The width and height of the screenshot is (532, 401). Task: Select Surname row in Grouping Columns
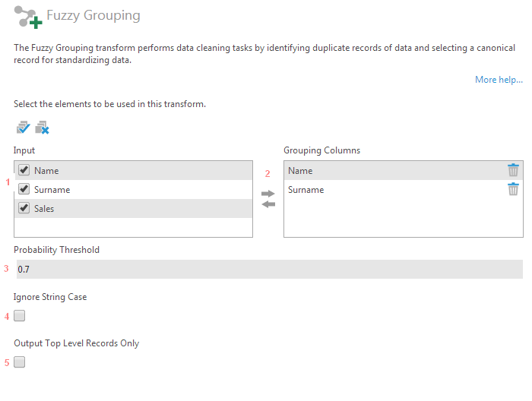pyautogui.click(x=380, y=190)
